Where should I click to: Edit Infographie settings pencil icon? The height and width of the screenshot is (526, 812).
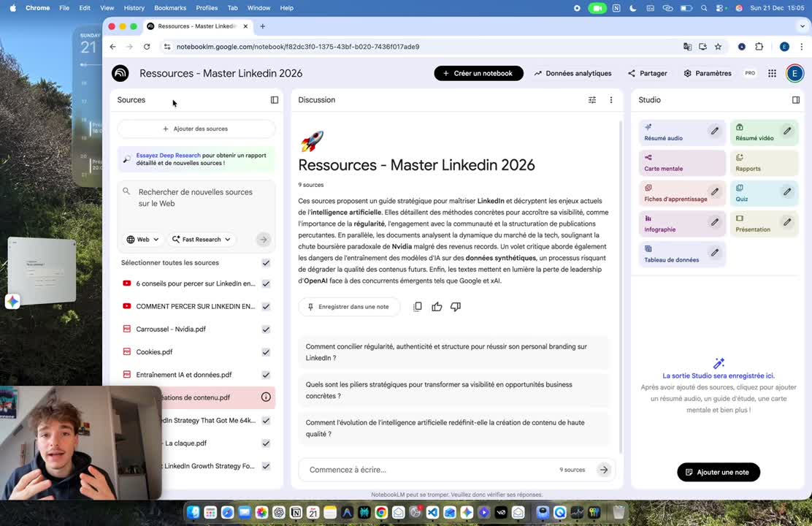tap(715, 222)
